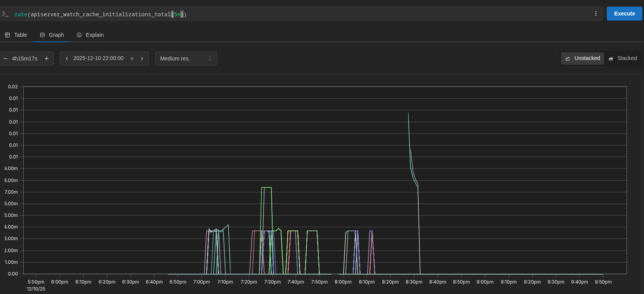Click the 7:40pm x-axis label
Viewport: 644px width, 294px height.
click(296, 282)
